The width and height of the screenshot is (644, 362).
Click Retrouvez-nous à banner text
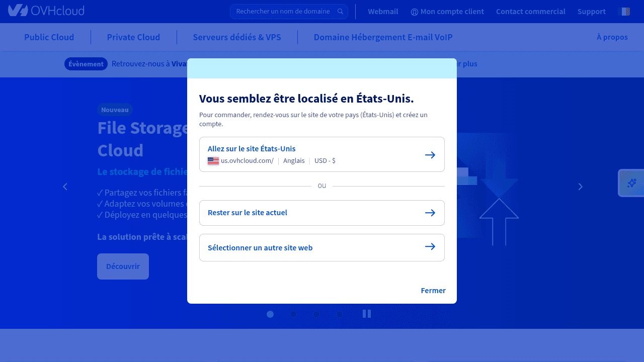(141, 64)
